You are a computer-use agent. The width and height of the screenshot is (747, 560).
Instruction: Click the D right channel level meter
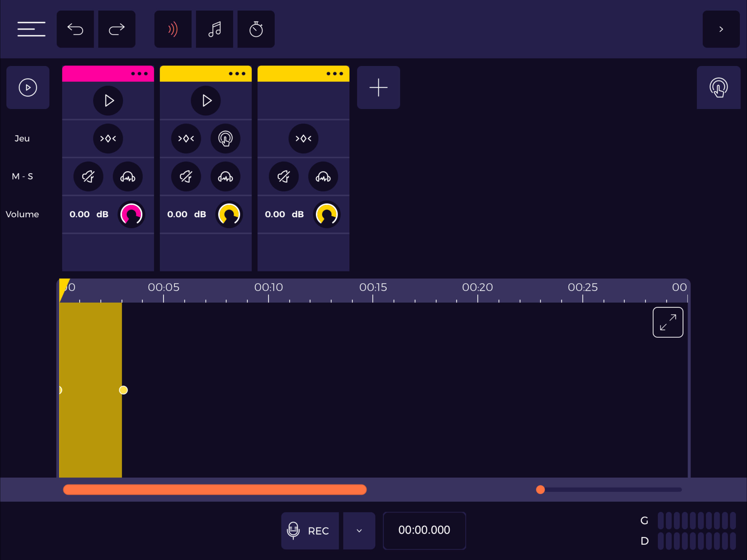697,541
